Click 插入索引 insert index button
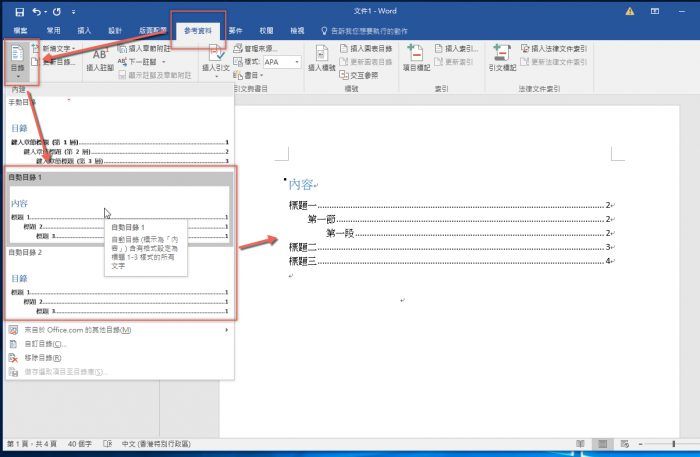 click(457, 48)
